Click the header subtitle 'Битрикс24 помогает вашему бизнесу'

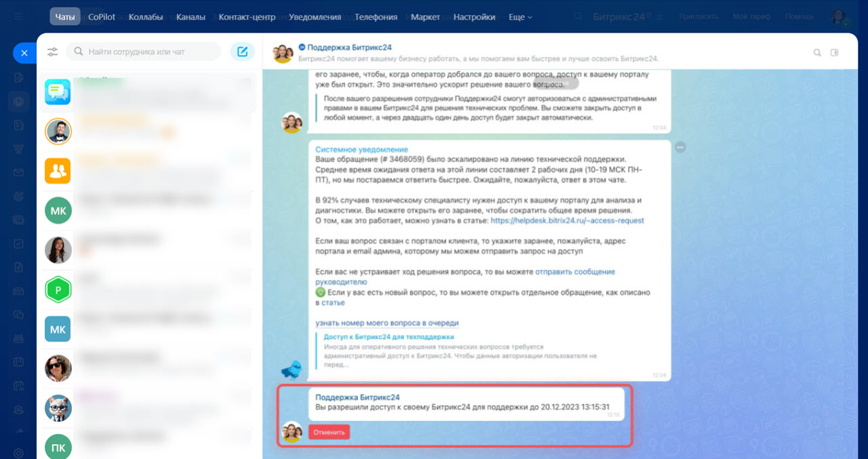coord(479,59)
